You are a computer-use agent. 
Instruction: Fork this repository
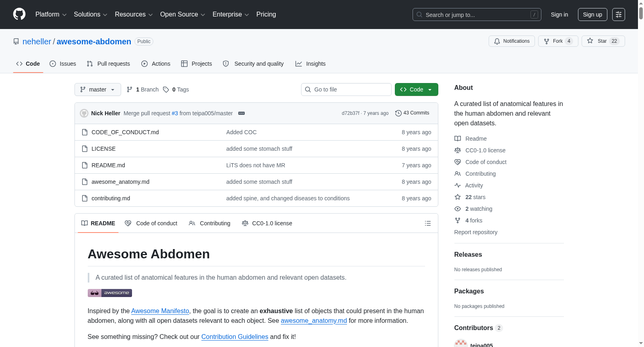(x=558, y=41)
